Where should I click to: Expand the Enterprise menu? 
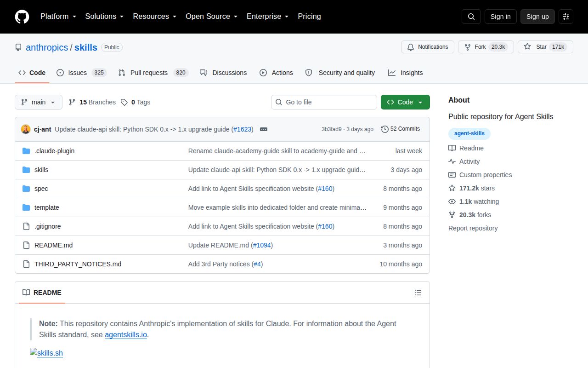coord(267,17)
